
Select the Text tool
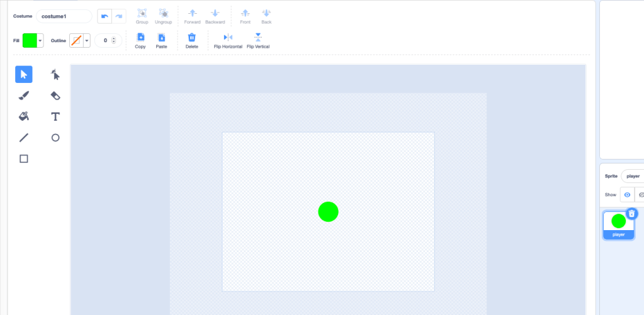click(x=55, y=116)
